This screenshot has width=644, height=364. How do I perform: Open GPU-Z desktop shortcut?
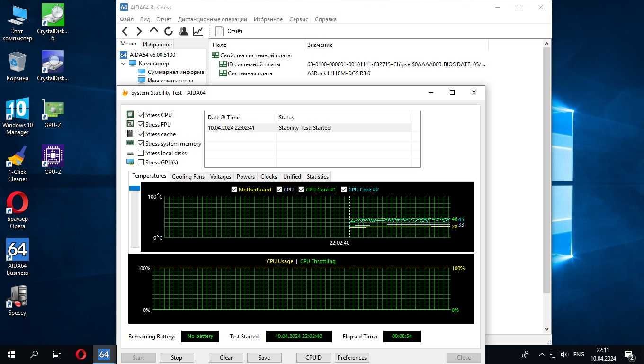pos(53,113)
